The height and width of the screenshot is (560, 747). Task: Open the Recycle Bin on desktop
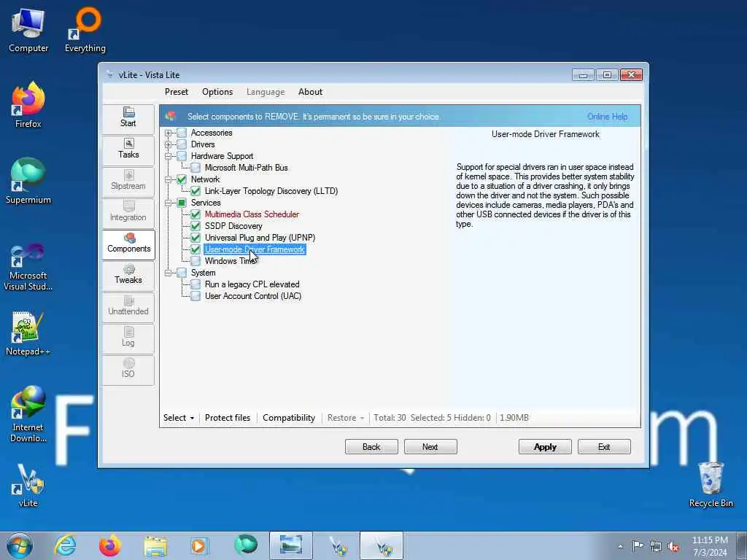(x=711, y=485)
